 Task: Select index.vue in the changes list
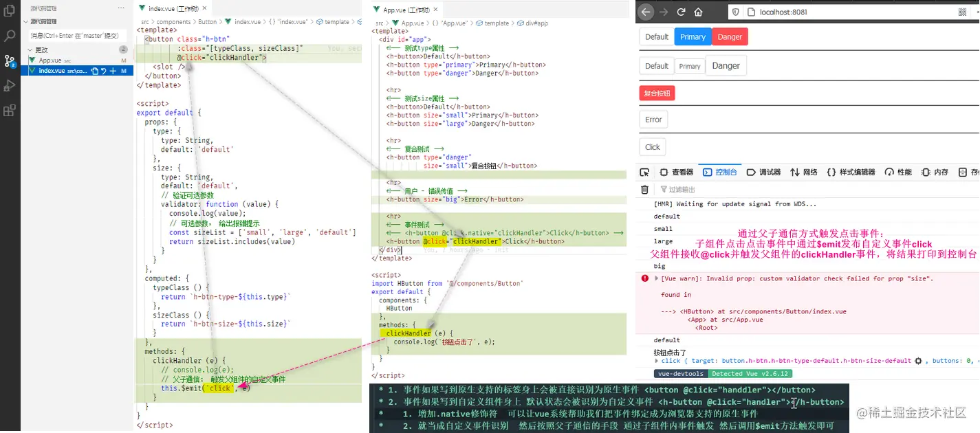77,71
